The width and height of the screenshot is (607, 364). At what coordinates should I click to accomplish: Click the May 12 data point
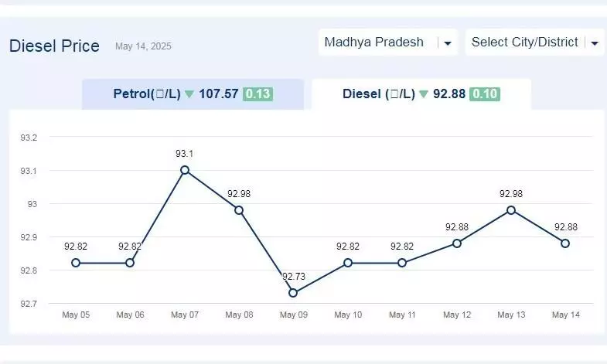click(x=457, y=243)
